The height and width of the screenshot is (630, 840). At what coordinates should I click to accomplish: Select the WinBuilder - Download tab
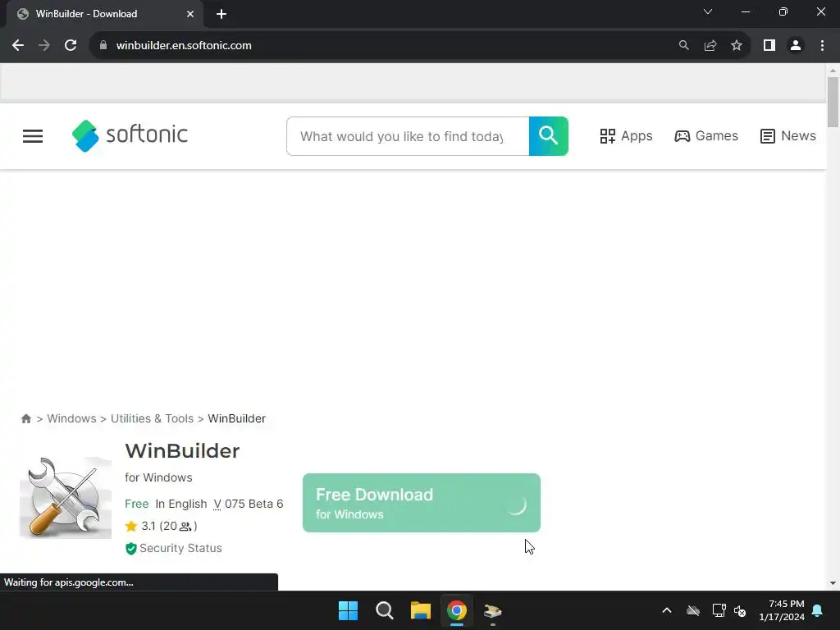(x=105, y=14)
